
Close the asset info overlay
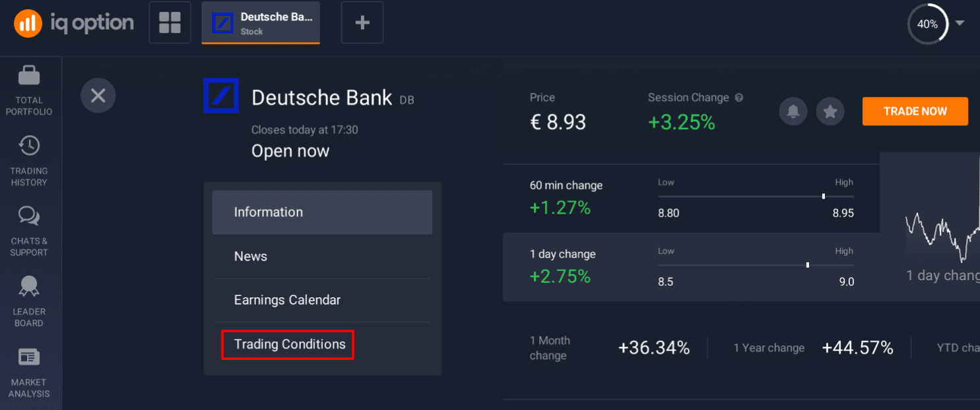(98, 95)
